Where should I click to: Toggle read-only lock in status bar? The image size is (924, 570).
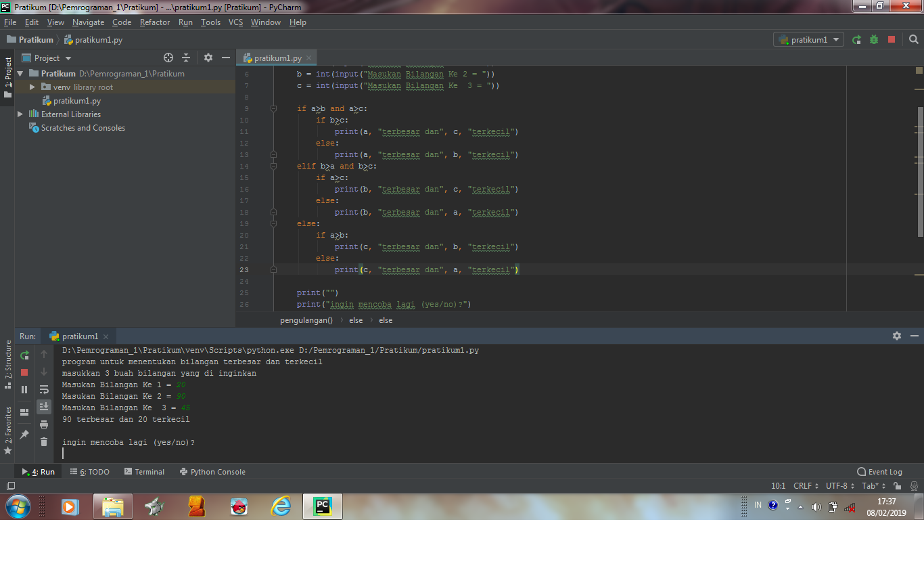(x=897, y=486)
